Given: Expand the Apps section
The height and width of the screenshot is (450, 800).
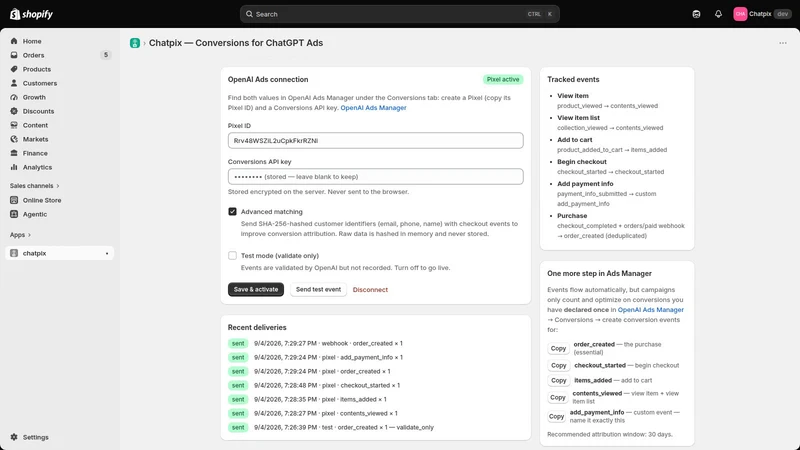Looking at the screenshot, I should (20, 235).
